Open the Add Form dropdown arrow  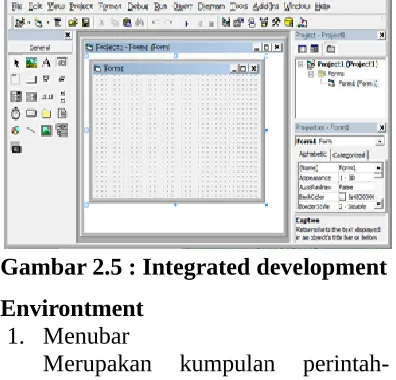(x=48, y=23)
